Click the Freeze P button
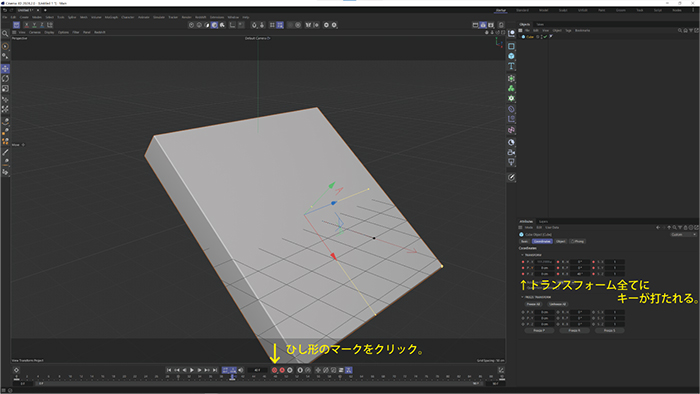 (x=539, y=331)
